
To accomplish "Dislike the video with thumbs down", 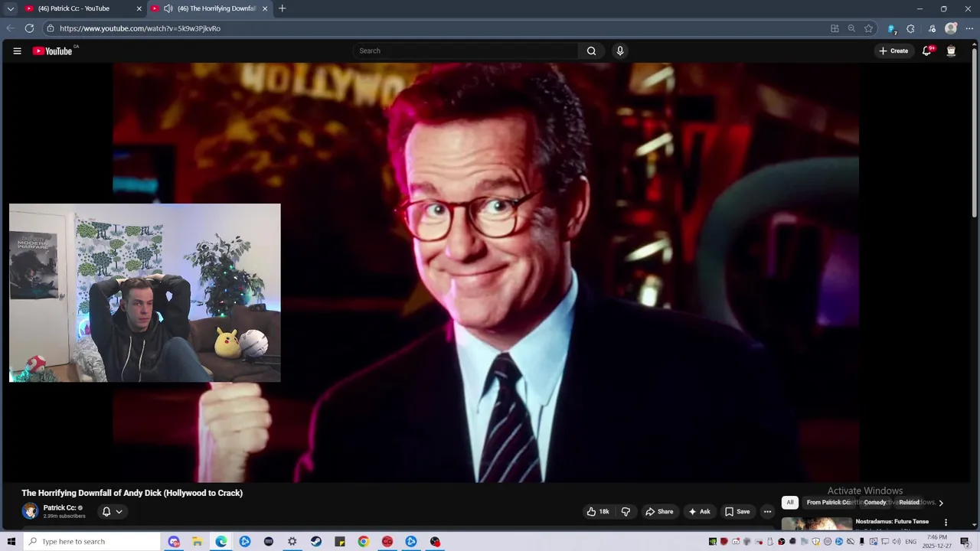I will (626, 511).
